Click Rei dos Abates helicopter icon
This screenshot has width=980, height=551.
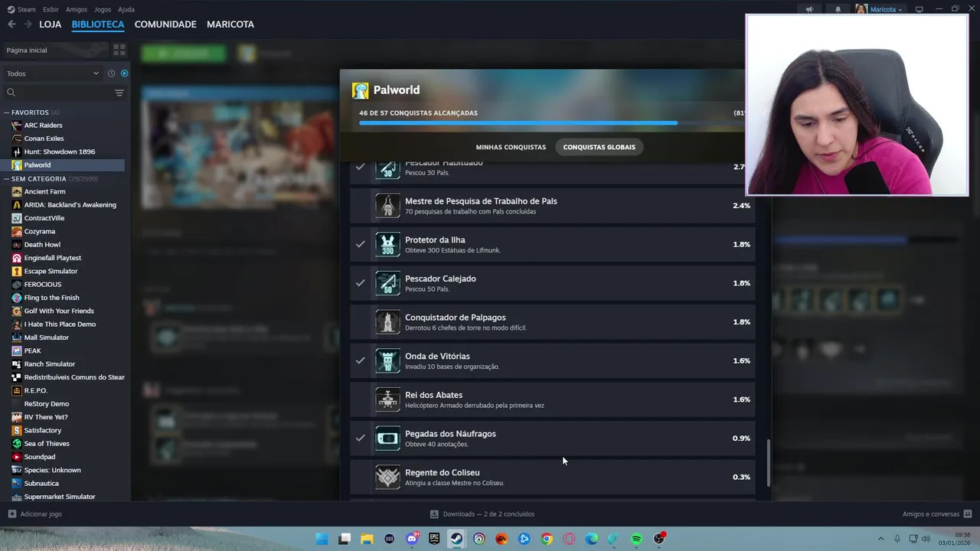pyautogui.click(x=387, y=399)
